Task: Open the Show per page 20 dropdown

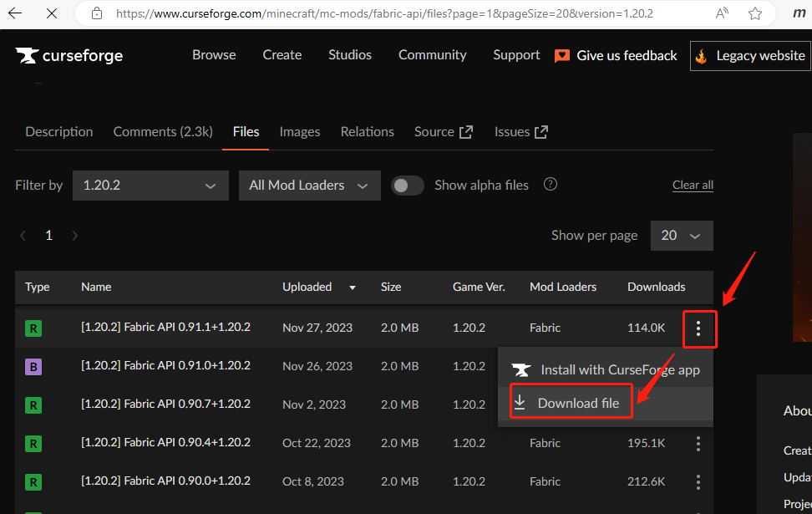Action: point(682,236)
